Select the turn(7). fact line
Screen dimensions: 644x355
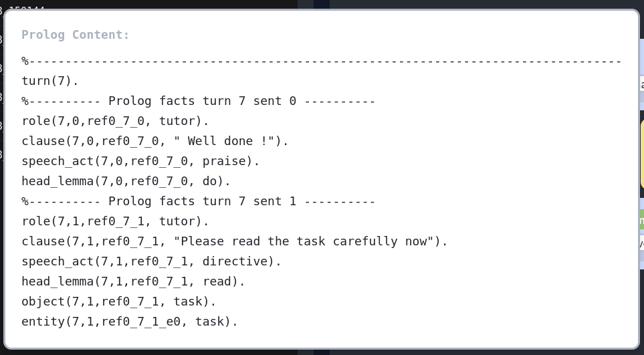coord(50,82)
